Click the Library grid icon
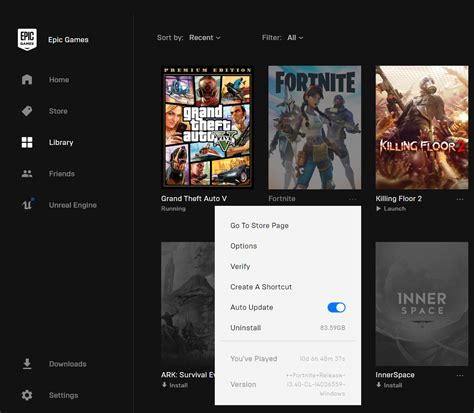Image resolution: width=474 pixels, height=413 pixels. [27, 142]
